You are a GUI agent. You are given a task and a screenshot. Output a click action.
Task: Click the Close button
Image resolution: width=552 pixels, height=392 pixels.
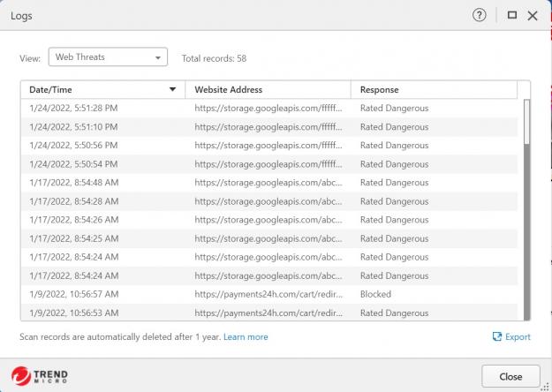pos(510,376)
